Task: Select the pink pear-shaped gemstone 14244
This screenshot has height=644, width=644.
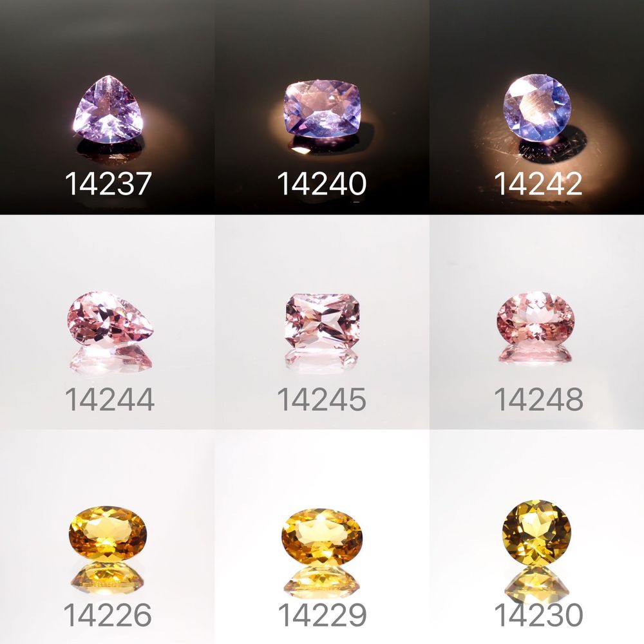Action: (110, 318)
